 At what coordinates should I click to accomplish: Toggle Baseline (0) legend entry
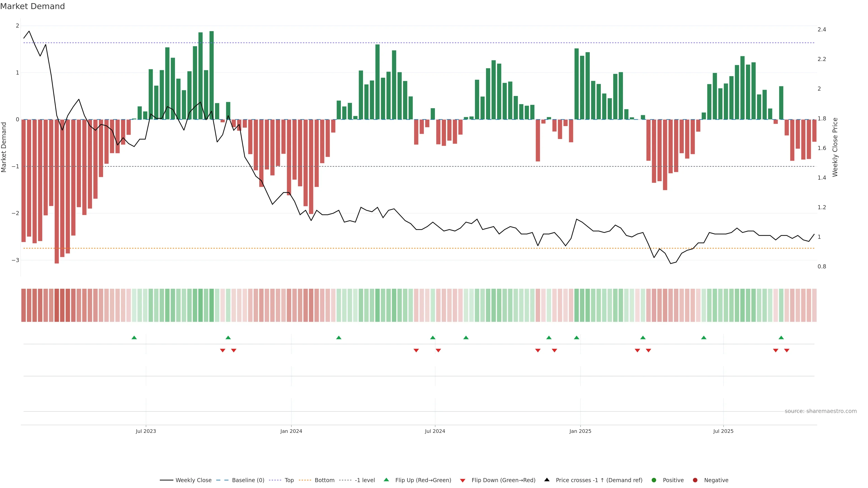pyautogui.click(x=248, y=480)
